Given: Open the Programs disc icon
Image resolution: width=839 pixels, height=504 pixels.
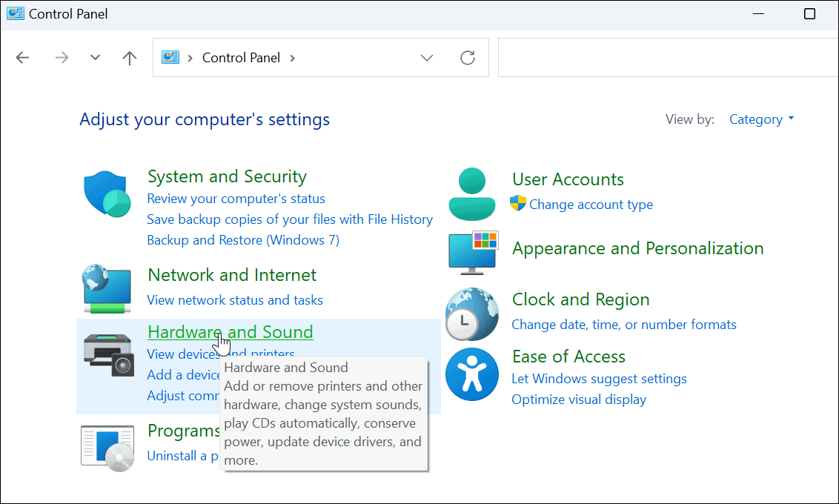Looking at the screenshot, I should 107,448.
